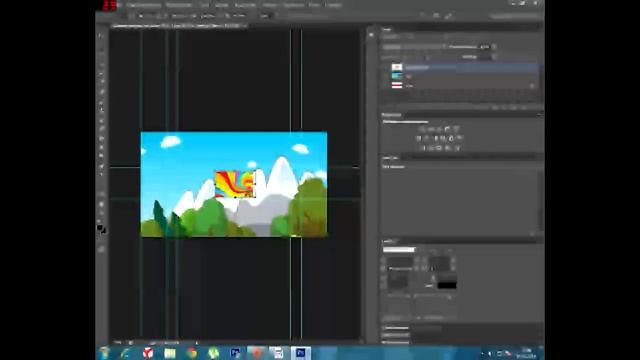Switch to the Adjustments panel tab
This screenshot has width=640, height=360.
392,115
